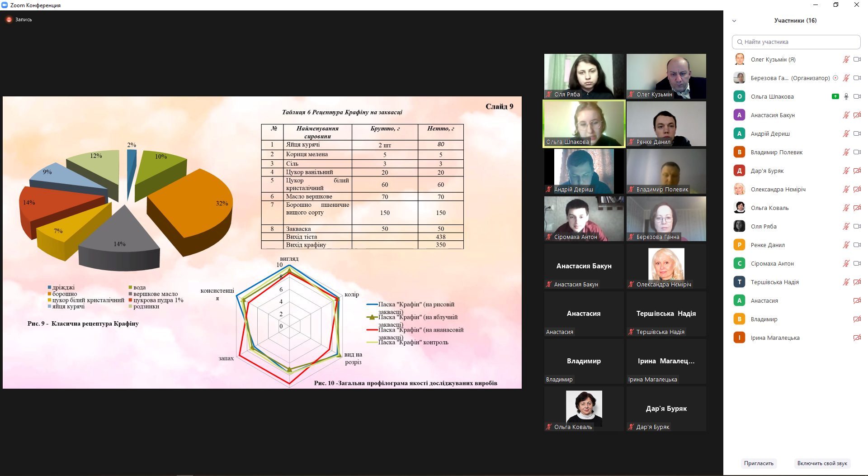Select Оля Ряба's video tile

pyautogui.click(x=584, y=76)
